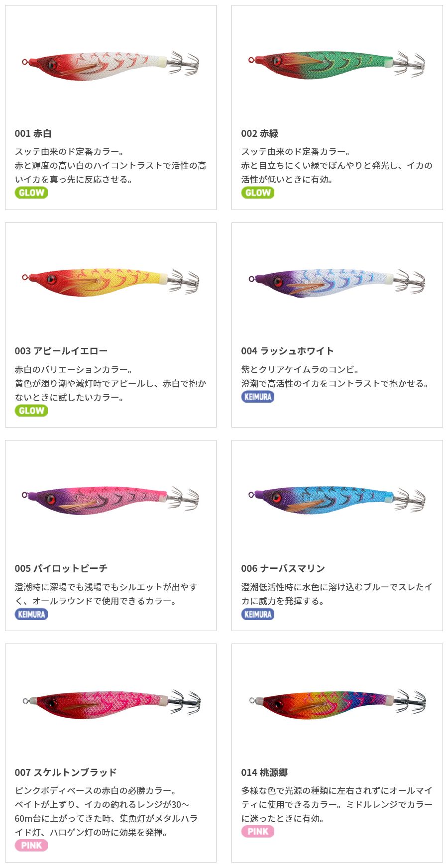Click the PINK badge under 014 桃源郷
This screenshot has height=868, width=447.
coord(258,831)
